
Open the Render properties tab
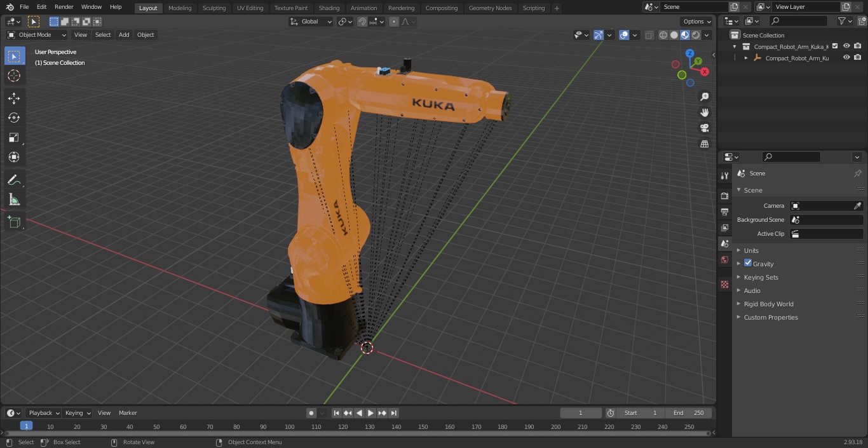click(724, 196)
